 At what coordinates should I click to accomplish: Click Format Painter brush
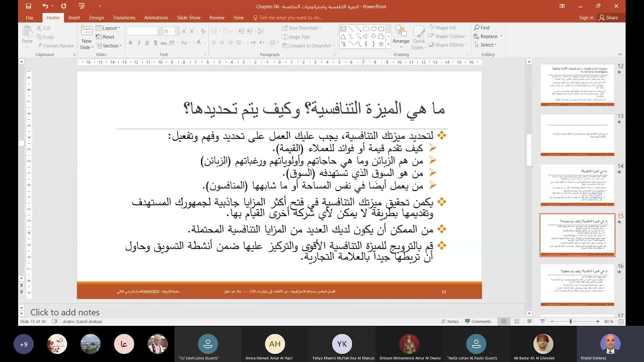tap(55, 46)
